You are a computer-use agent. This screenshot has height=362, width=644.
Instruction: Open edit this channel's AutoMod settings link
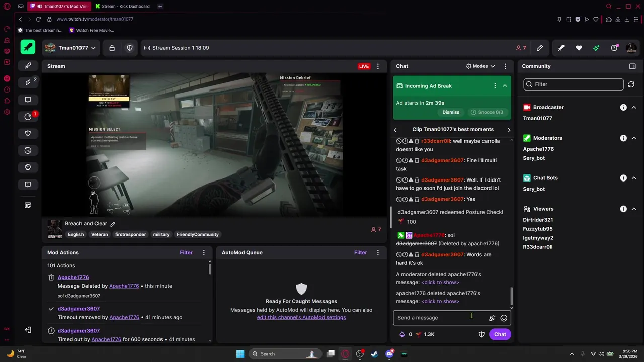coord(301,317)
